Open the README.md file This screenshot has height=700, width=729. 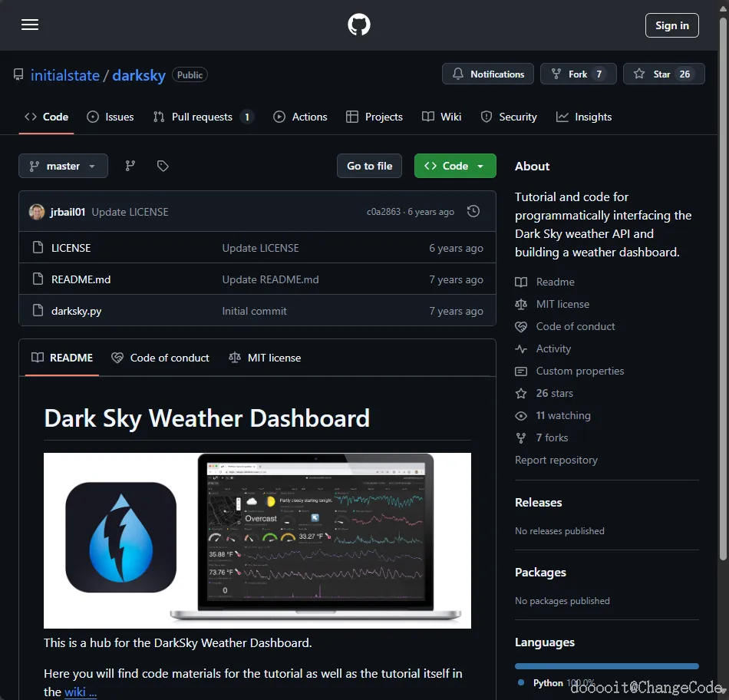[81, 279]
